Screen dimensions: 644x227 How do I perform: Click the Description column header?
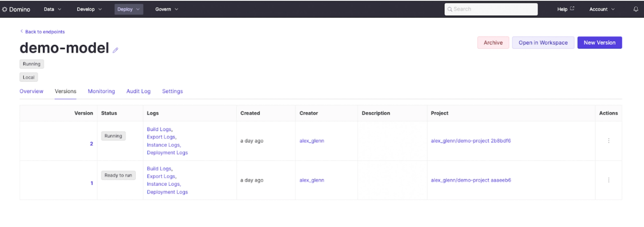pos(376,113)
